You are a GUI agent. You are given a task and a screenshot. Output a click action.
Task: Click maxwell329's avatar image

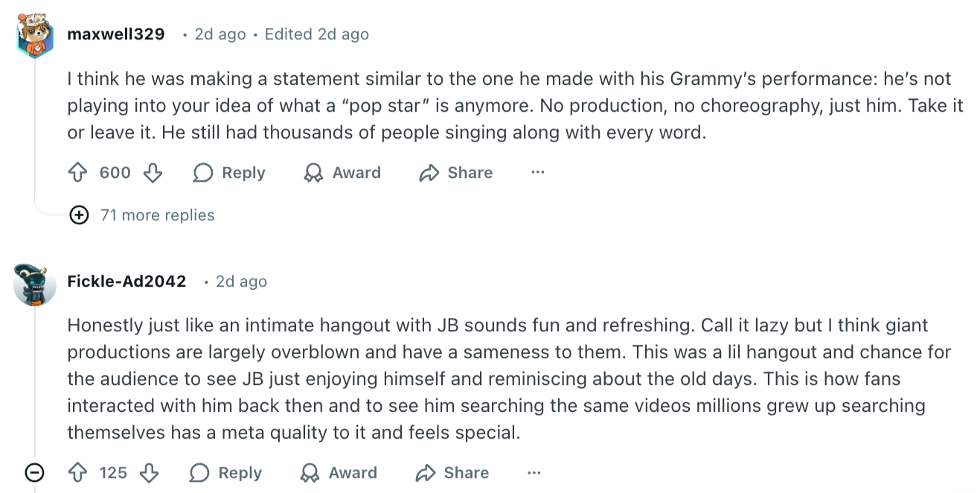click(35, 35)
